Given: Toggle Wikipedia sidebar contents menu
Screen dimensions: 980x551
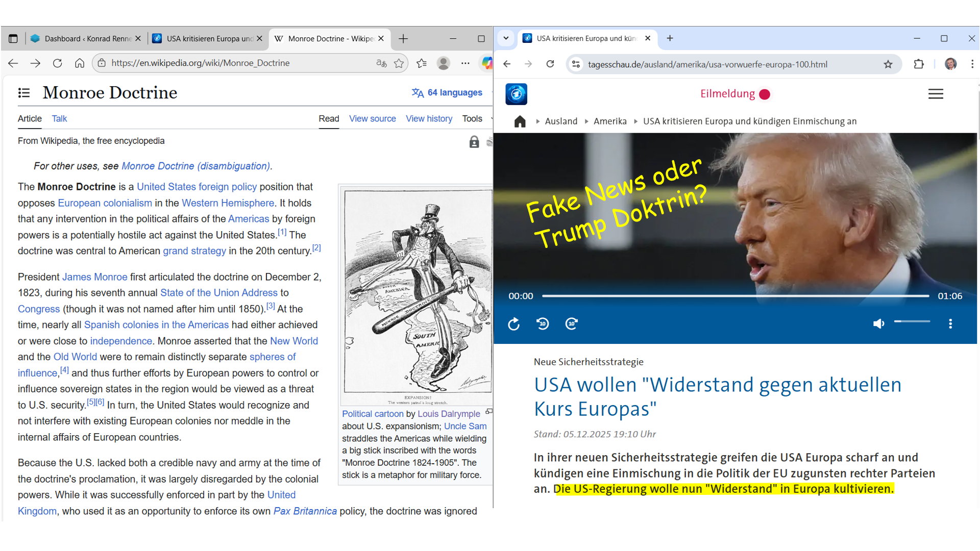Looking at the screenshot, I should [24, 93].
